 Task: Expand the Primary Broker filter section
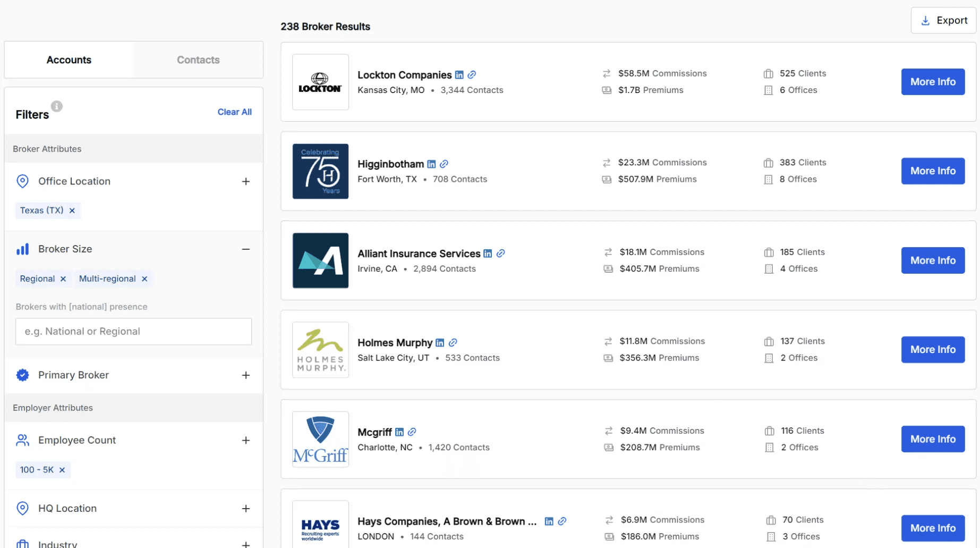246,375
